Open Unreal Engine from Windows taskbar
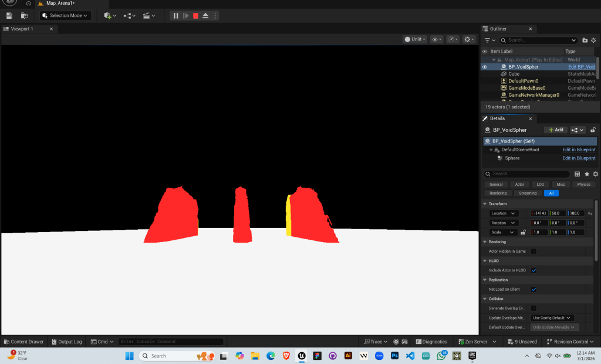Screen dimensions: 601x364 point(302,356)
